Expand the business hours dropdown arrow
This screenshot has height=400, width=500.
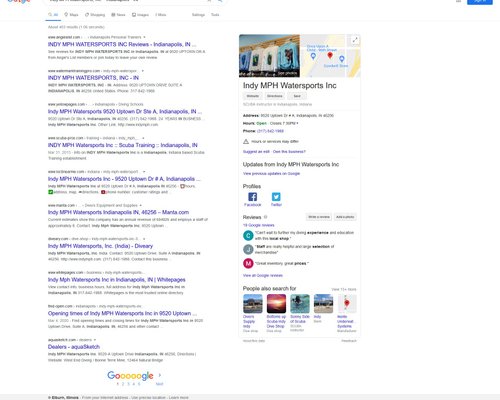(x=297, y=123)
